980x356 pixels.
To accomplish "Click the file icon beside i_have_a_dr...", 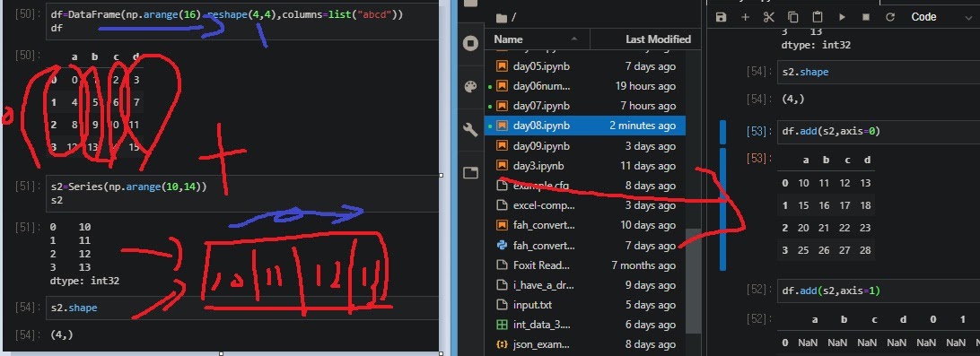I will [502, 285].
